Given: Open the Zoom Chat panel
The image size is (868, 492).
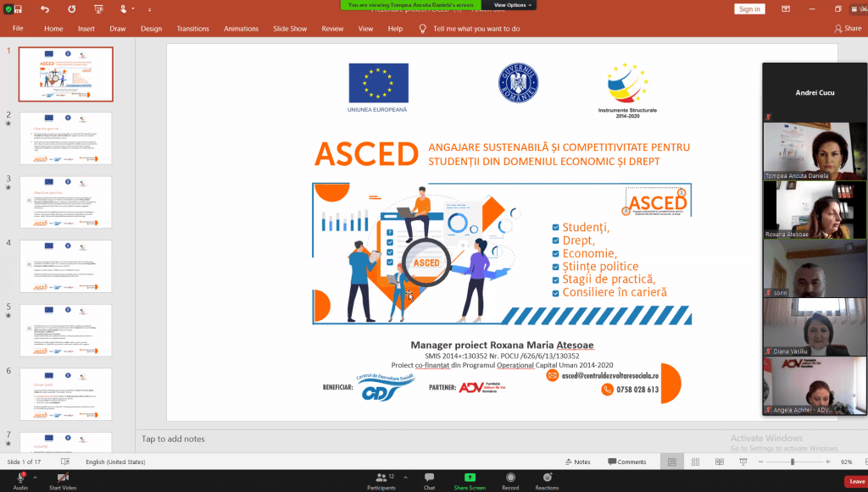Looking at the screenshot, I should pos(429,480).
